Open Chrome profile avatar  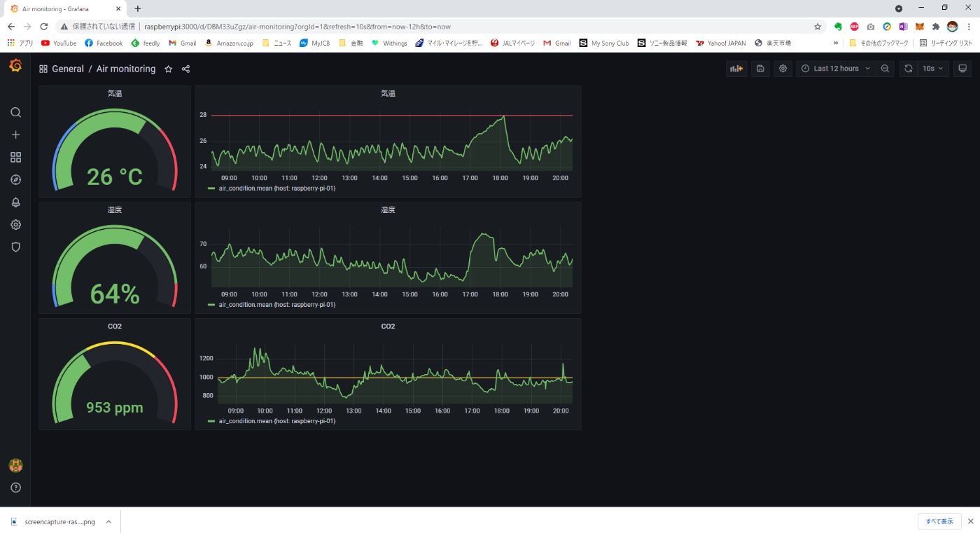tap(953, 27)
